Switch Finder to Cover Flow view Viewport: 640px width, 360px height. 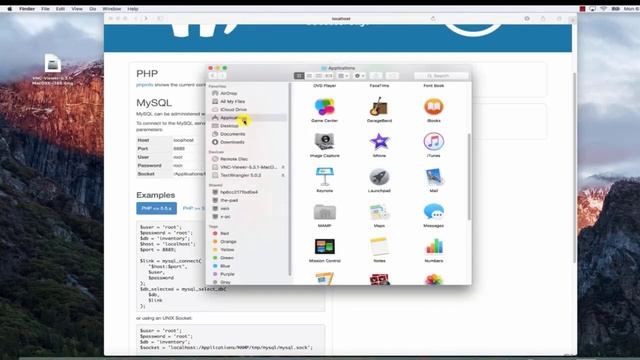pos(329,76)
